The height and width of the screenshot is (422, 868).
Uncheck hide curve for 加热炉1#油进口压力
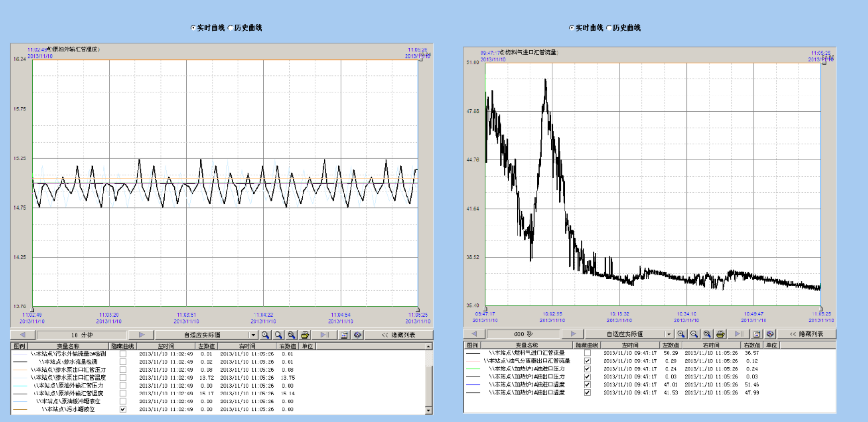coord(587,369)
